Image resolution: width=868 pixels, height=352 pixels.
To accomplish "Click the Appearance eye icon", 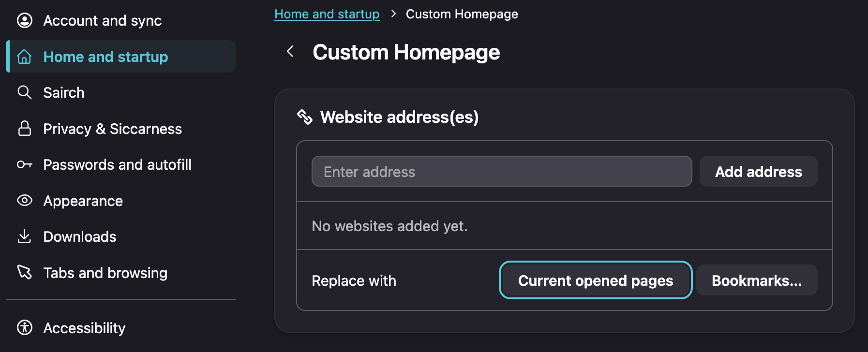I will point(25,201).
